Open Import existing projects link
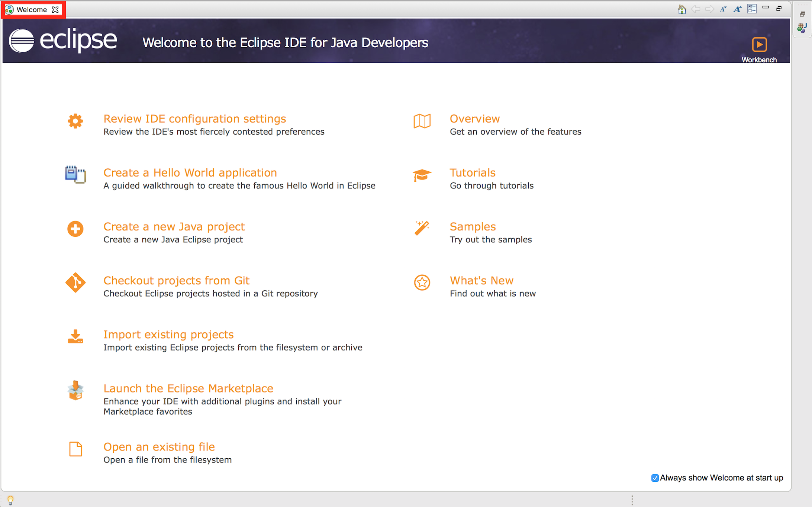Viewport: 812px width, 507px height. click(168, 335)
